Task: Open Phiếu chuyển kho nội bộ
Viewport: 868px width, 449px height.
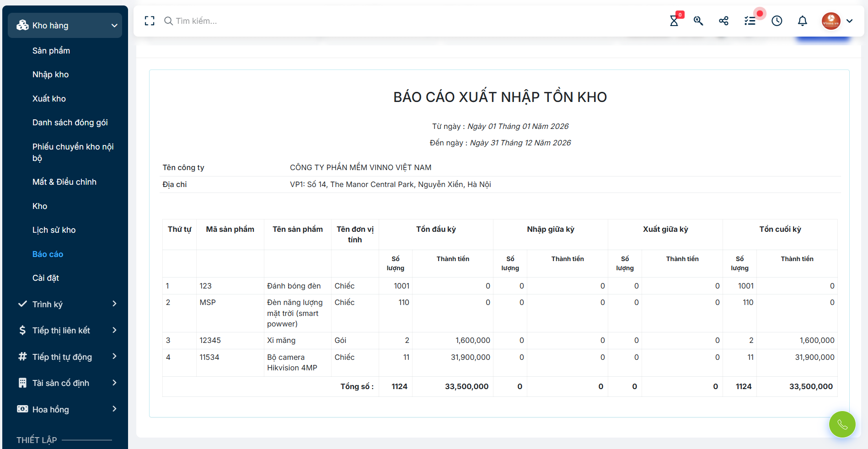Action: pyautogui.click(x=73, y=152)
